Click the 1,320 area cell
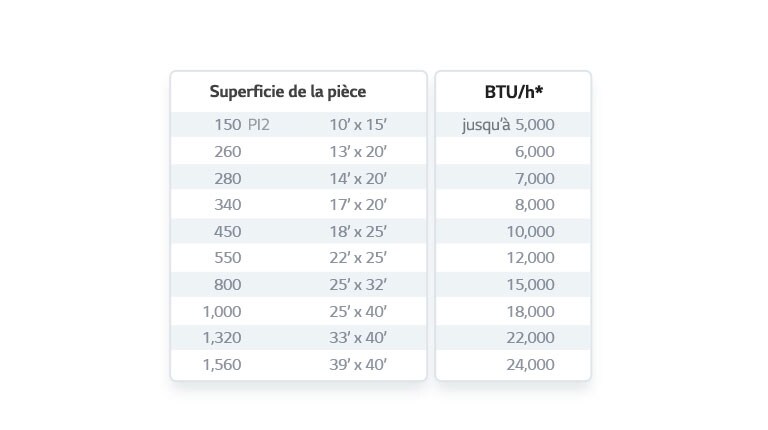Viewport: 768px width, 430px height. click(x=222, y=338)
